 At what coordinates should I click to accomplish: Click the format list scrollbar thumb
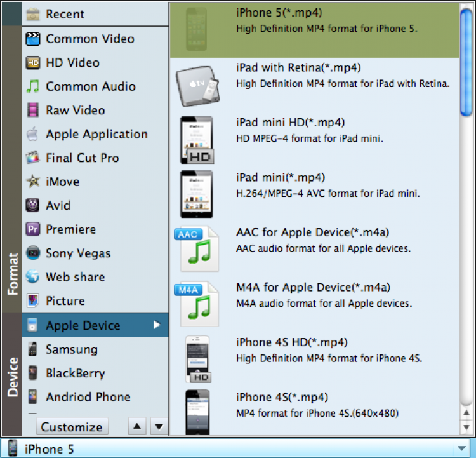tap(466, 63)
